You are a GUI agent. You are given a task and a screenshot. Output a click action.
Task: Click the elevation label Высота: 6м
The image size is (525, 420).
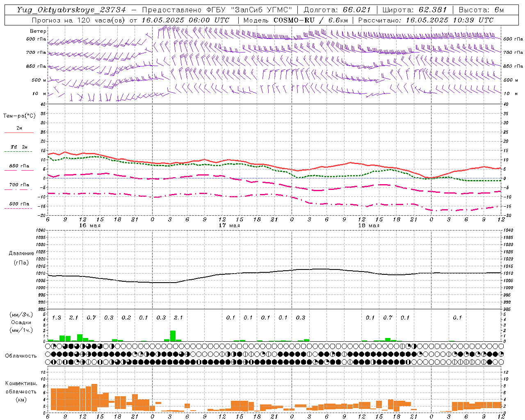(x=481, y=10)
